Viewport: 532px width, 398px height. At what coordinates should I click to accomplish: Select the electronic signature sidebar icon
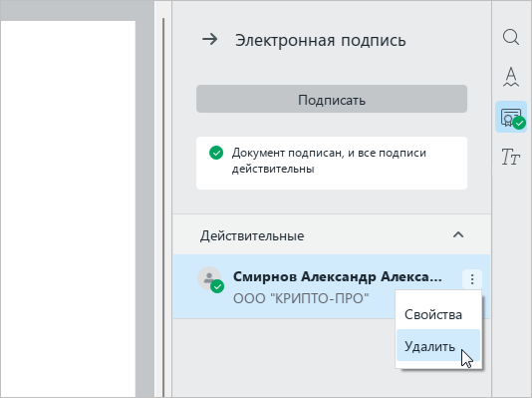(511, 117)
